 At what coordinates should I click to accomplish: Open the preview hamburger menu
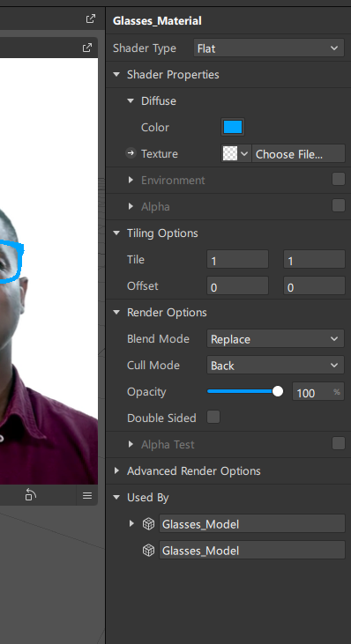[87, 496]
